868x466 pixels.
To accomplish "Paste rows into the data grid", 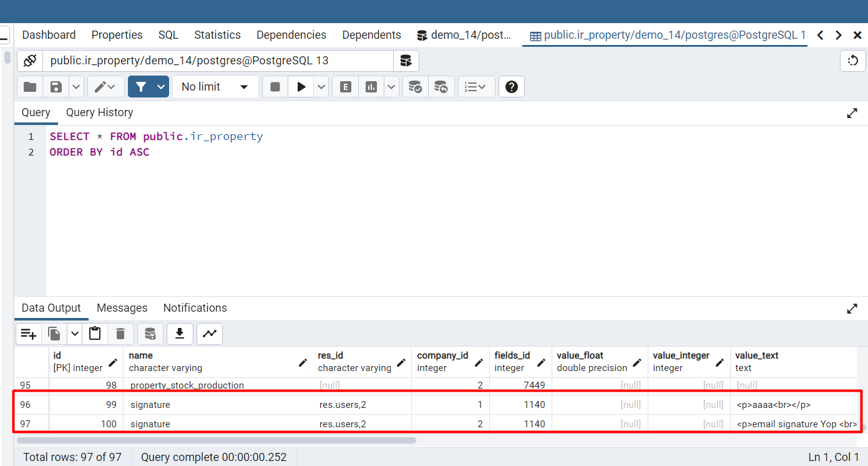I will click(x=95, y=334).
